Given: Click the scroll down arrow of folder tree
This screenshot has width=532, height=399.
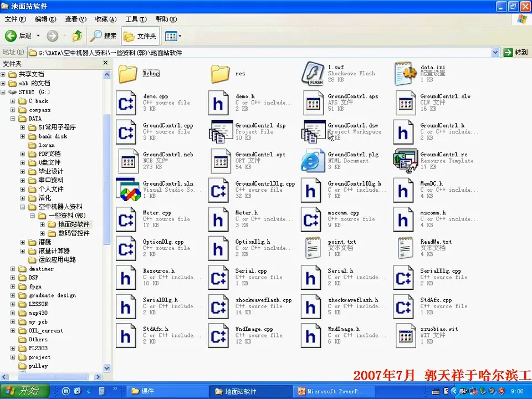Looking at the screenshot, I should [107, 368].
